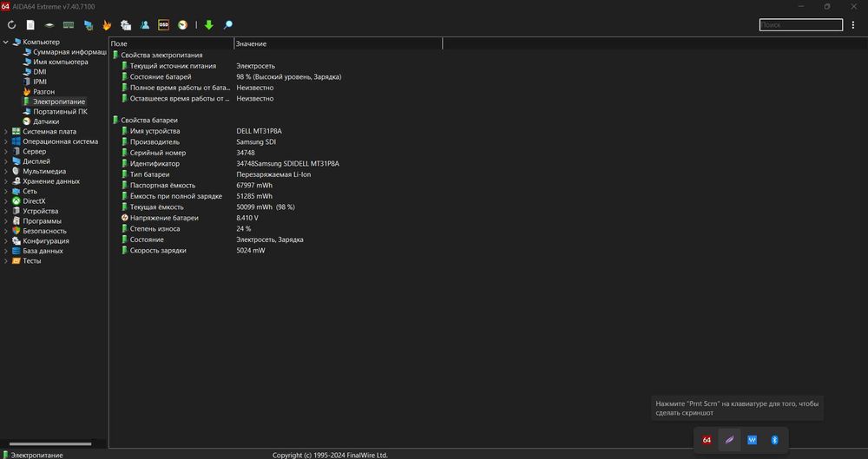
Task: Click the Значение column header
Action: click(x=339, y=43)
